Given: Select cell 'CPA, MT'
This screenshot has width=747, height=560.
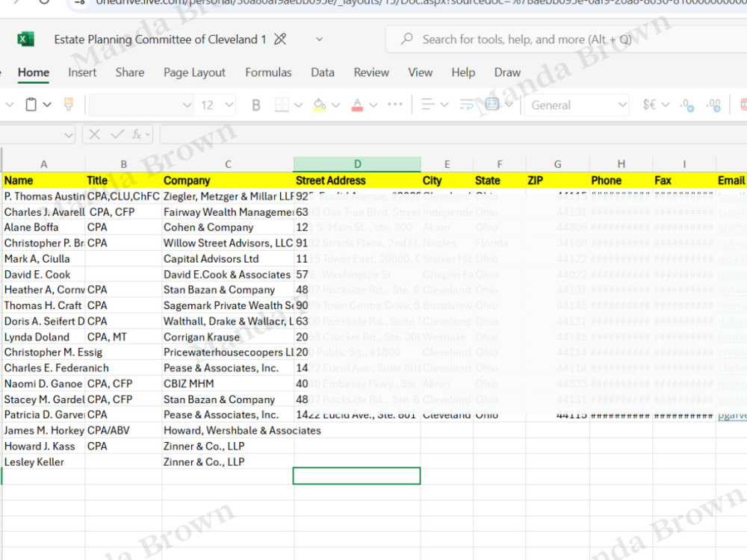Looking at the screenshot, I should coord(123,337).
